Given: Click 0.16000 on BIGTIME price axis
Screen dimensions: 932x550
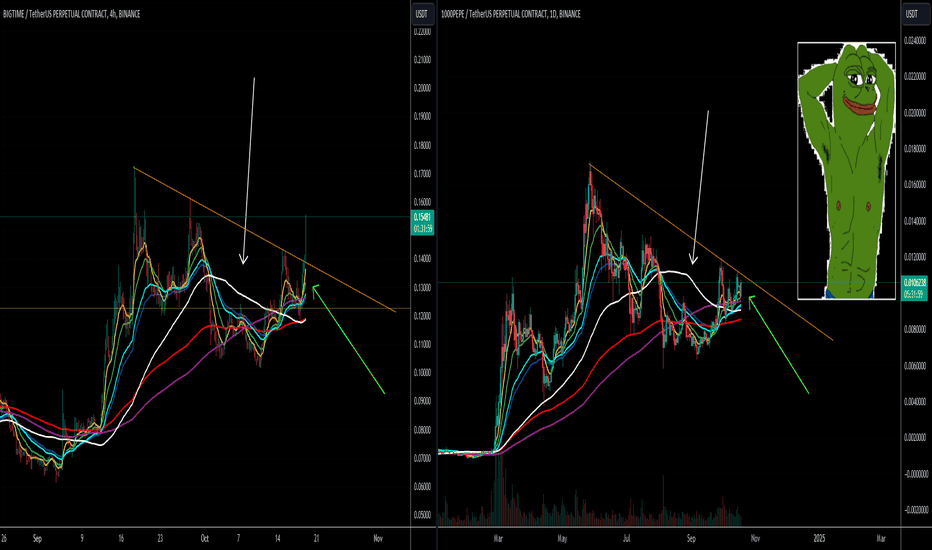Looking at the screenshot, I should point(423,202).
